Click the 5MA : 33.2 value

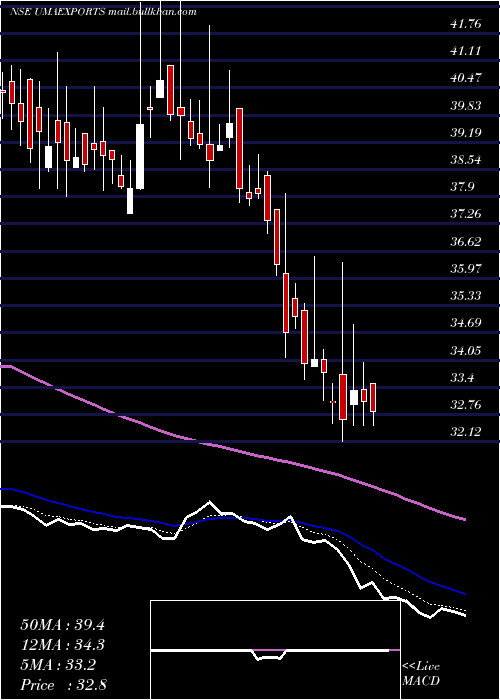(58, 665)
